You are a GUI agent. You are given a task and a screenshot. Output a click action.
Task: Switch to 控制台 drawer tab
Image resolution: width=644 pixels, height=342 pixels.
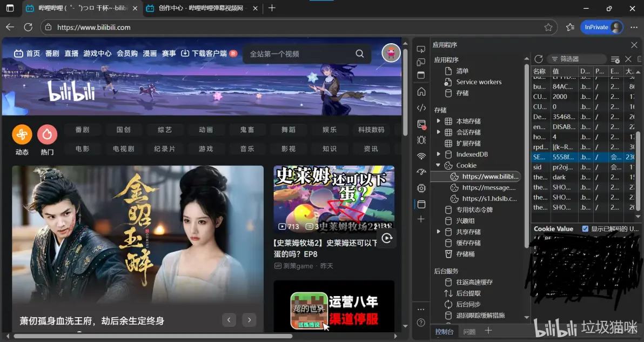(x=444, y=332)
